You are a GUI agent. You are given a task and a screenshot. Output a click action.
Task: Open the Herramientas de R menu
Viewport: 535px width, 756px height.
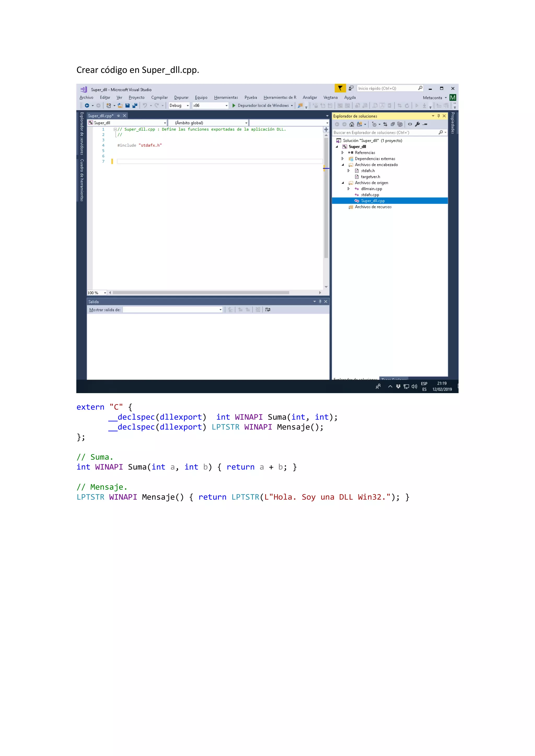[280, 97]
